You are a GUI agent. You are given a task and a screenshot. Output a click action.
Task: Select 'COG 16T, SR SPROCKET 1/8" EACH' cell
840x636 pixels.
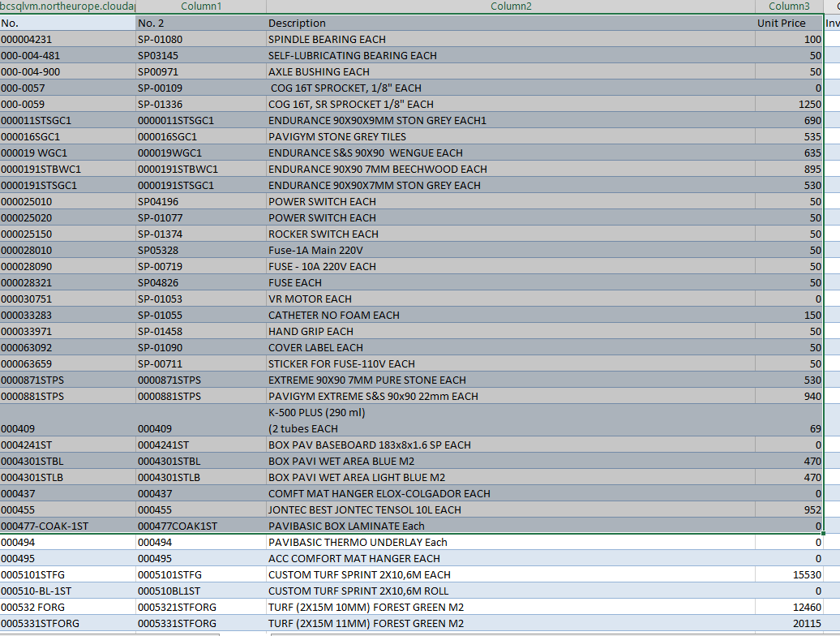pyautogui.click(x=511, y=104)
